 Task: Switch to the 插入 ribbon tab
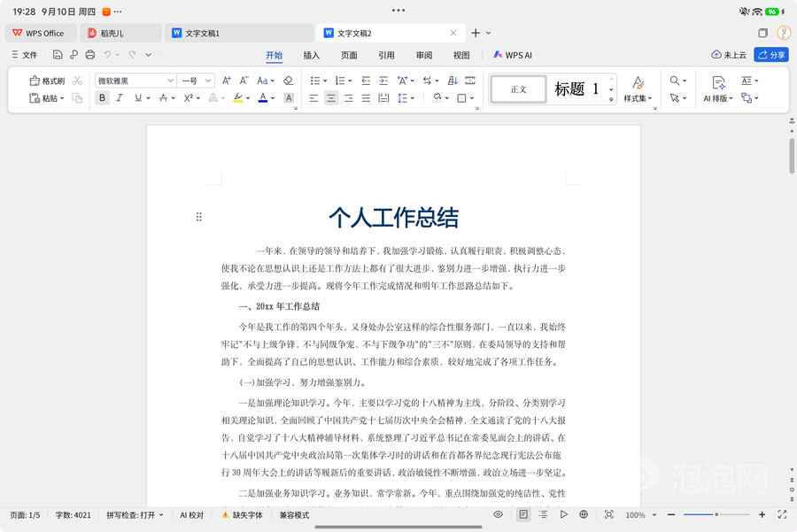[x=311, y=56]
